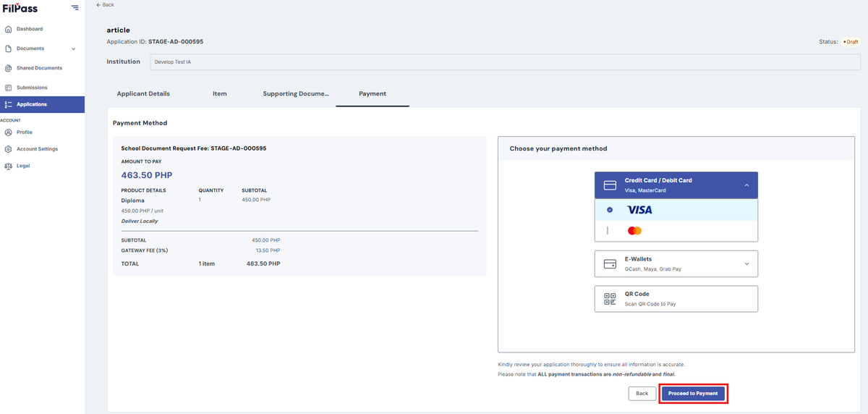Click the FilPass logo
The image size is (868, 414).
coord(20,8)
